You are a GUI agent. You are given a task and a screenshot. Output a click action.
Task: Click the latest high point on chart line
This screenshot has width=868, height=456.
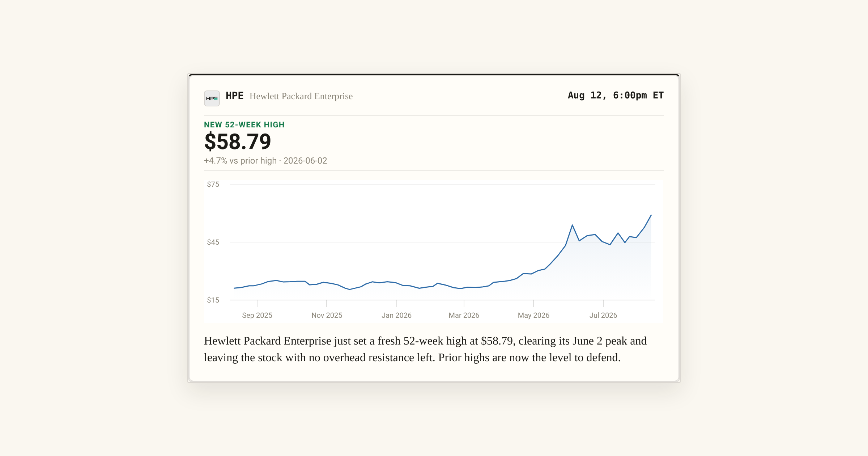pyautogui.click(x=651, y=215)
